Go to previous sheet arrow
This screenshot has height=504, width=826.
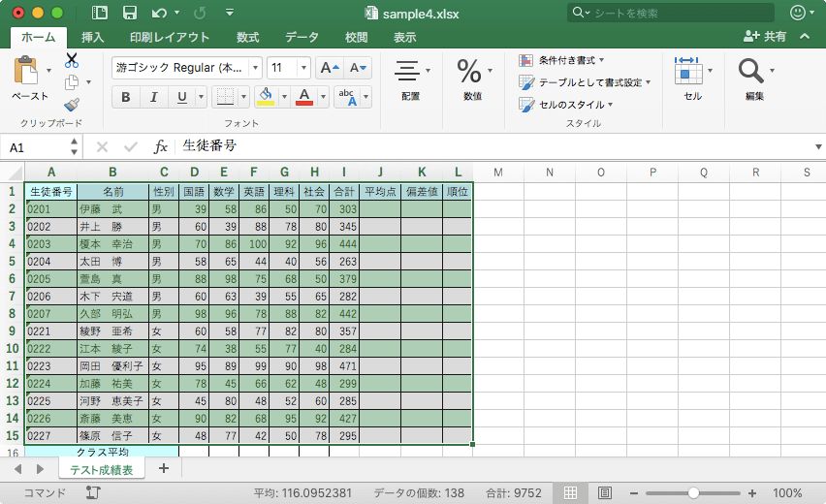(x=17, y=469)
